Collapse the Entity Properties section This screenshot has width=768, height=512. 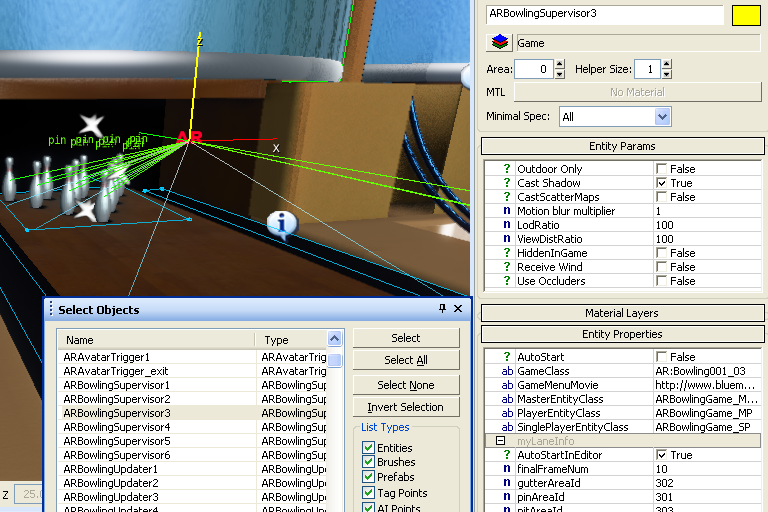(x=622, y=334)
